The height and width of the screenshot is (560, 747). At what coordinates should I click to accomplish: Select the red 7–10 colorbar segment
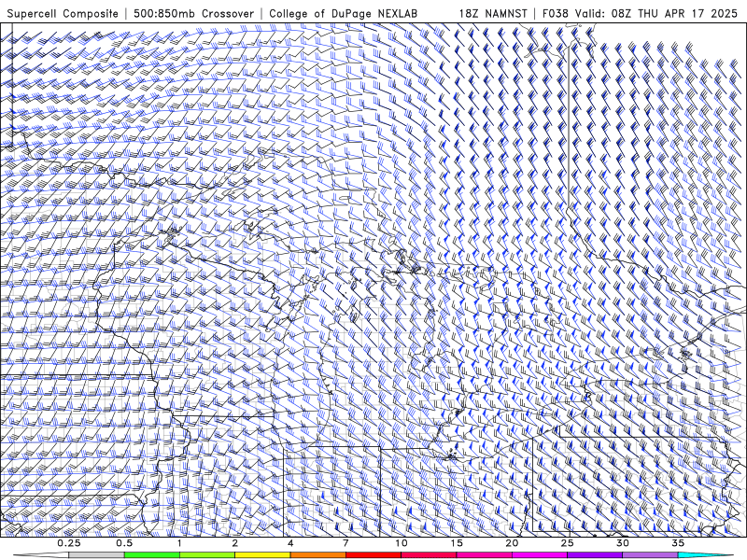(x=373, y=555)
